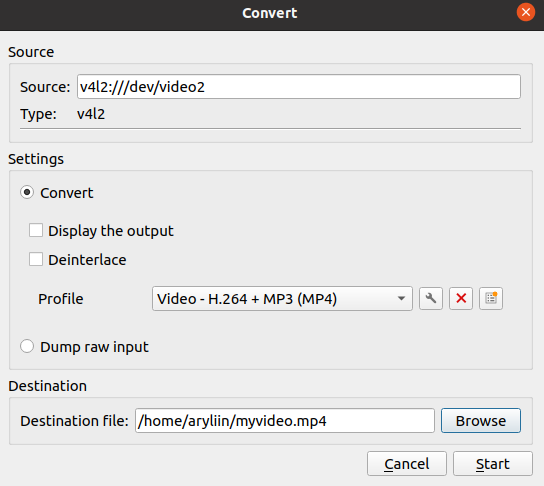Screen dimensions: 544x486
Task: Tick the Deinterlace checkbox
Action: click(36, 259)
